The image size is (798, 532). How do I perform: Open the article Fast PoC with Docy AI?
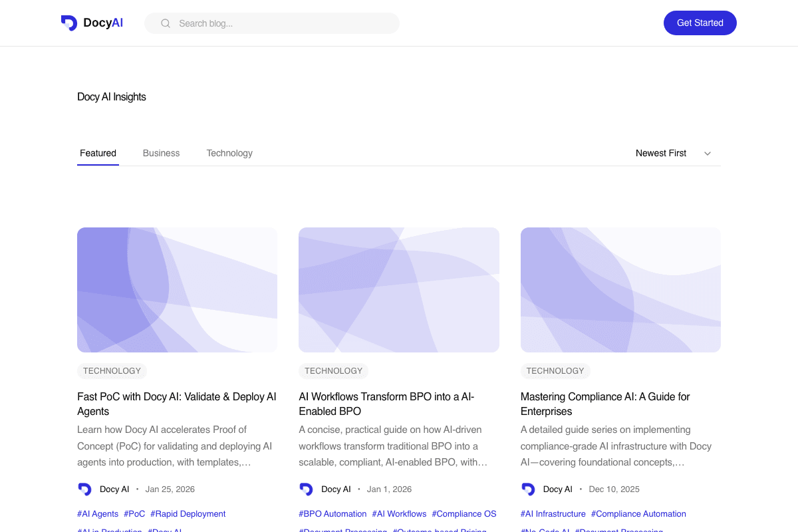click(176, 404)
